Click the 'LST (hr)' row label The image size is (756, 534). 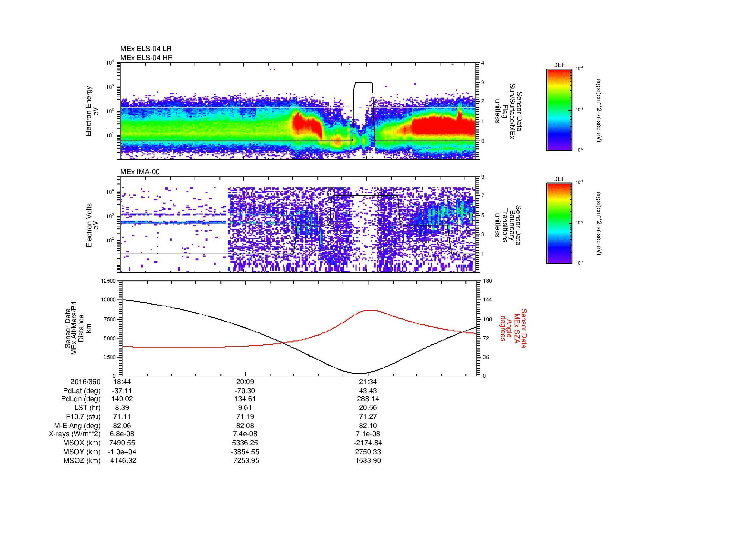pyautogui.click(x=87, y=408)
